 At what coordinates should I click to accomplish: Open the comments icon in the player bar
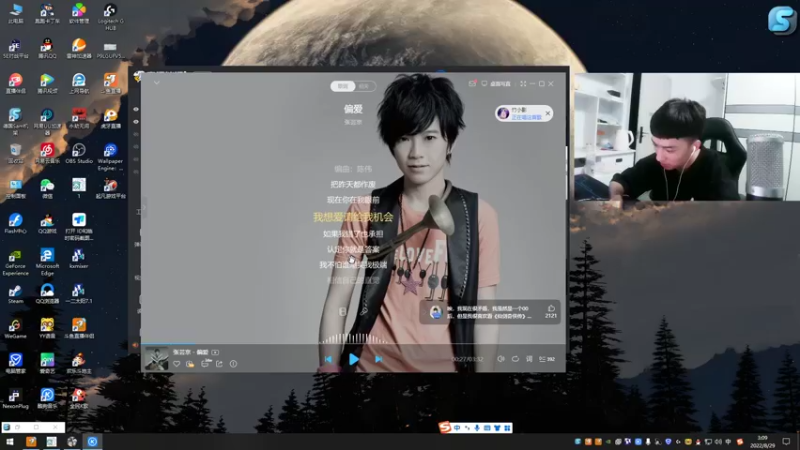(205, 363)
